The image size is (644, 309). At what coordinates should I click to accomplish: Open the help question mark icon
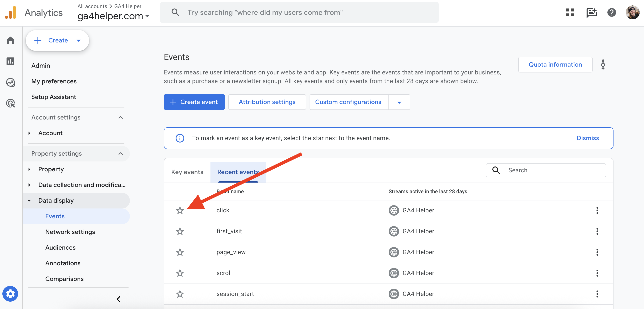[x=612, y=12]
